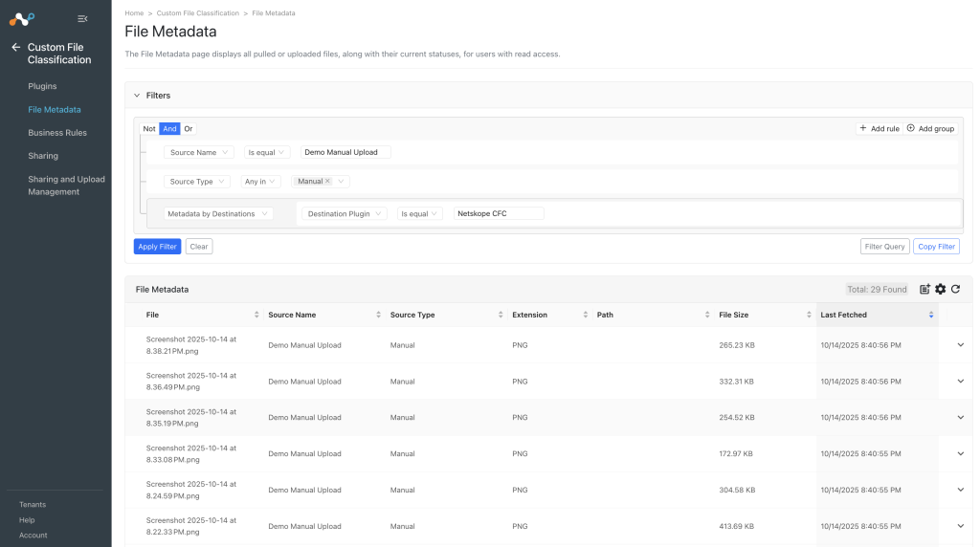
Task: Open Plugins in sidebar
Action: [42, 86]
